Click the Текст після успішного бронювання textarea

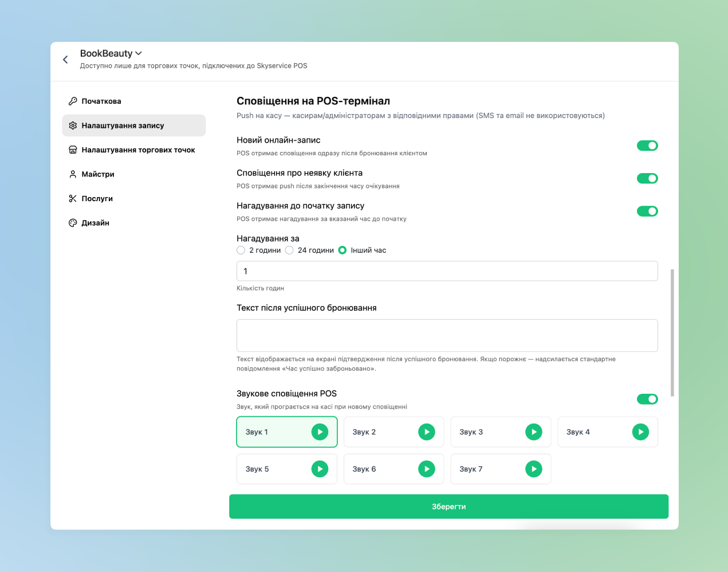click(x=447, y=335)
